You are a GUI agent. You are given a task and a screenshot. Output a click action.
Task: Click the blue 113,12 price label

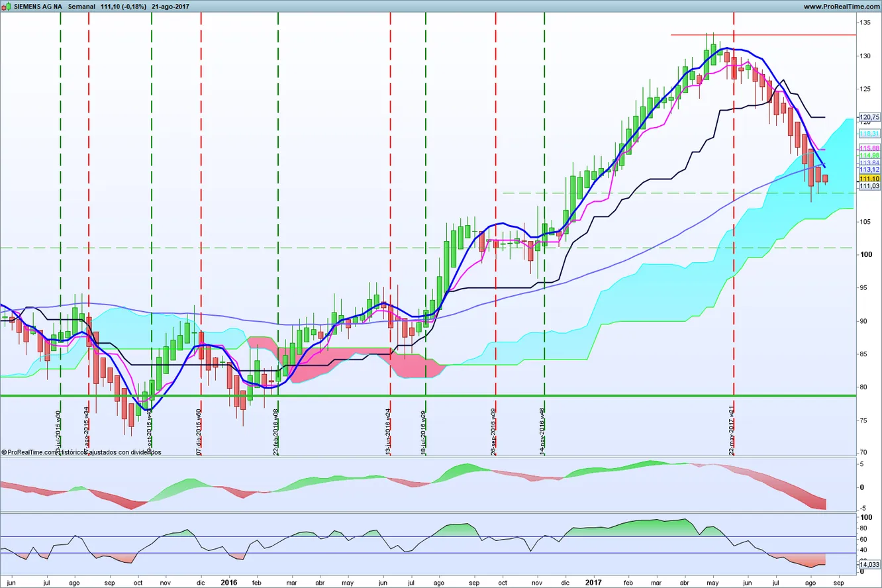point(868,170)
